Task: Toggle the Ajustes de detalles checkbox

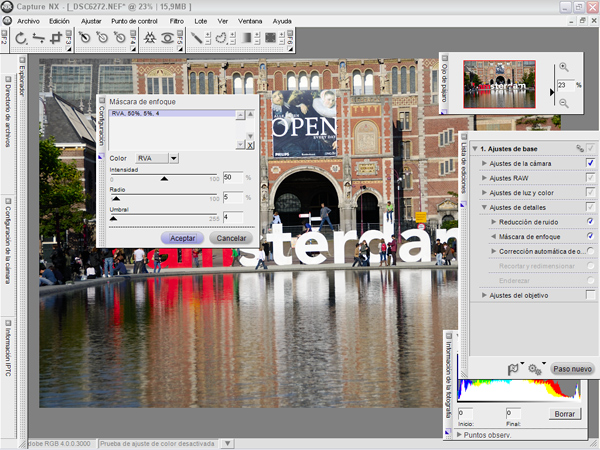Action: coord(590,207)
